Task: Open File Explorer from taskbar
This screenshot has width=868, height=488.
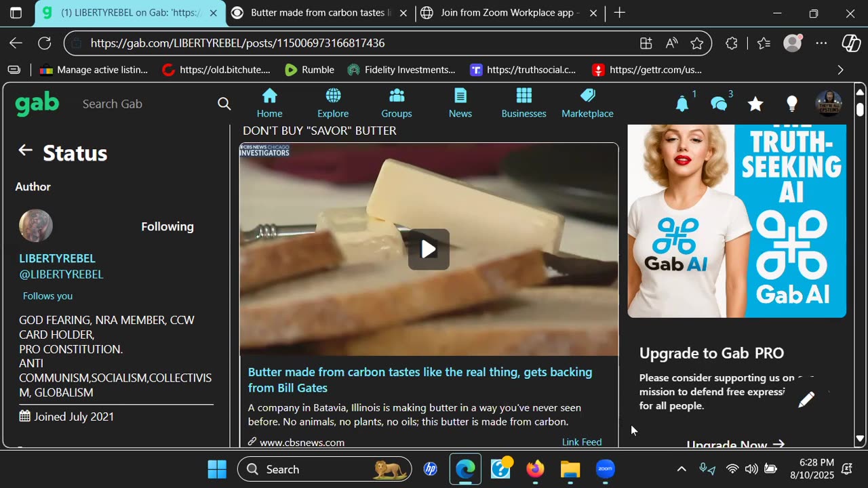Action: 570,469
